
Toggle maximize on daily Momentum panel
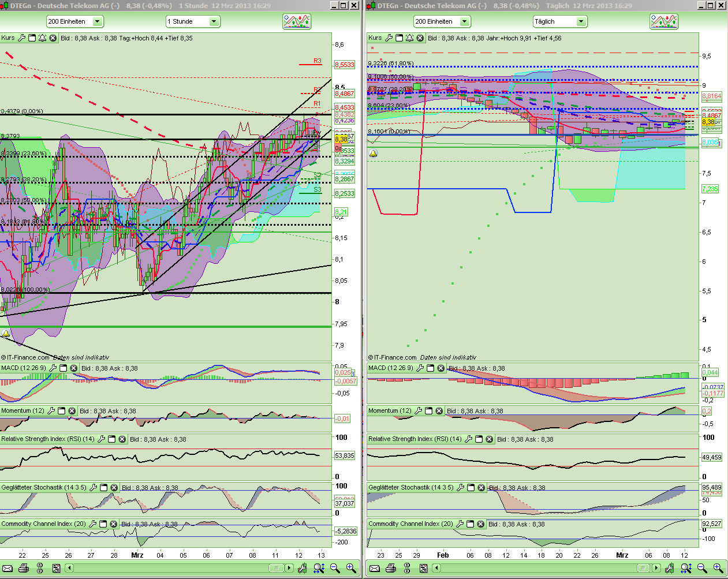tap(428, 411)
